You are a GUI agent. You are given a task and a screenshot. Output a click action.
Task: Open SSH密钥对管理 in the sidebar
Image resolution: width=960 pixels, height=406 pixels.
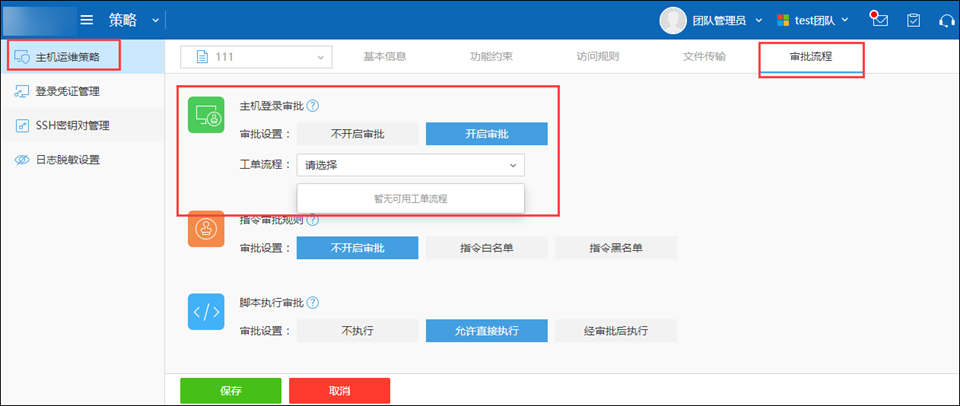[x=83, y=126]
